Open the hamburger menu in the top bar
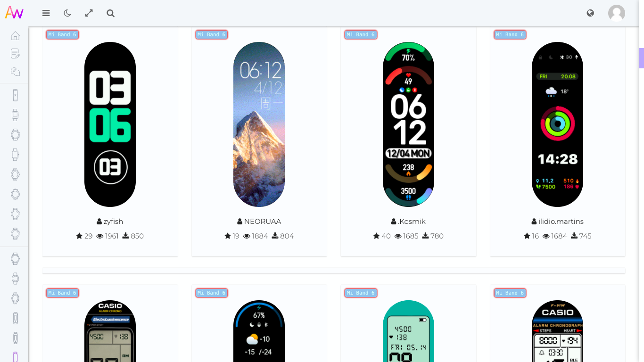The image size is (644, 362). (x=46, y=13)
